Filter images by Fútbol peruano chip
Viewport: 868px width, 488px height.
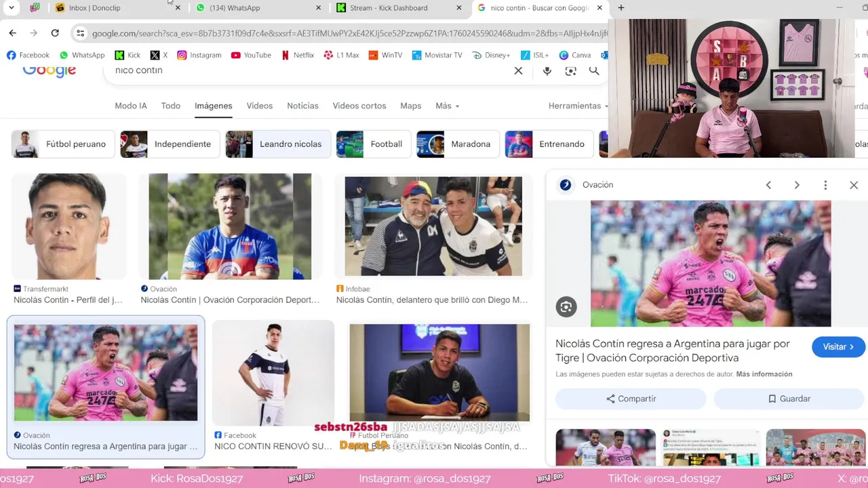coord(62,144)
